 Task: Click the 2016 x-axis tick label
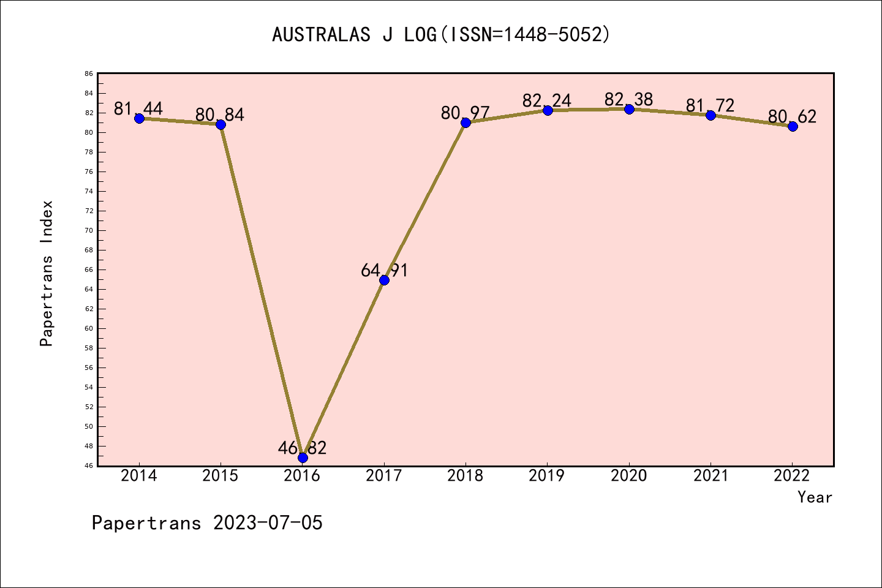click(303, 475)
